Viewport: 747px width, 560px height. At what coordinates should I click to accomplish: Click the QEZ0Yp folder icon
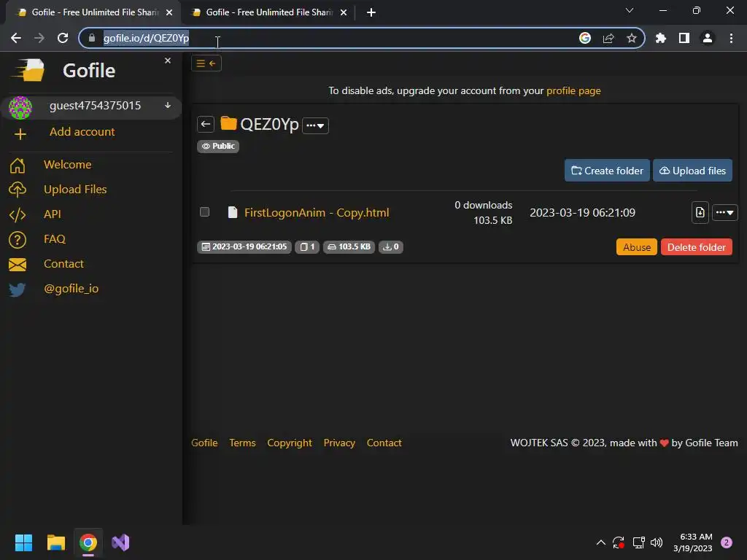click(x=228, y=123)
